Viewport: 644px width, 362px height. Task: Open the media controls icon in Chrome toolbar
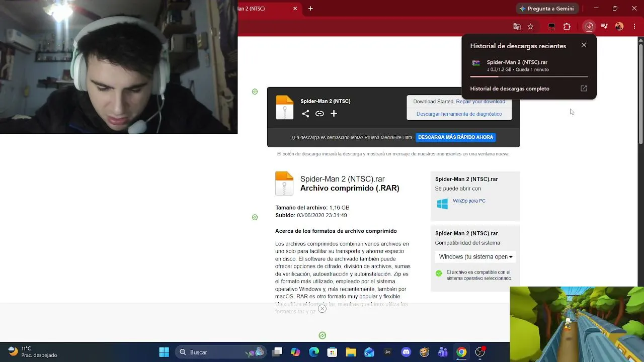[604, 27]
